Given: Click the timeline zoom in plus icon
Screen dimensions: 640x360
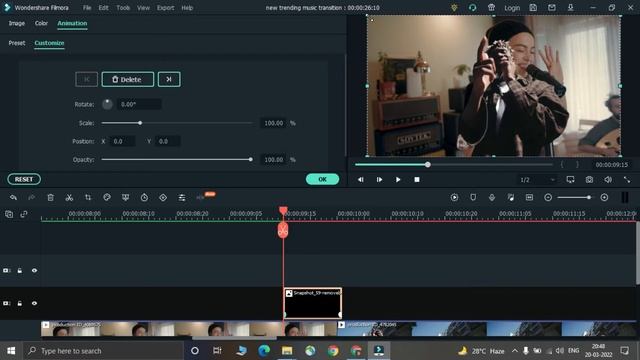Looking at the screenshot, I should [x=604, y=198].
